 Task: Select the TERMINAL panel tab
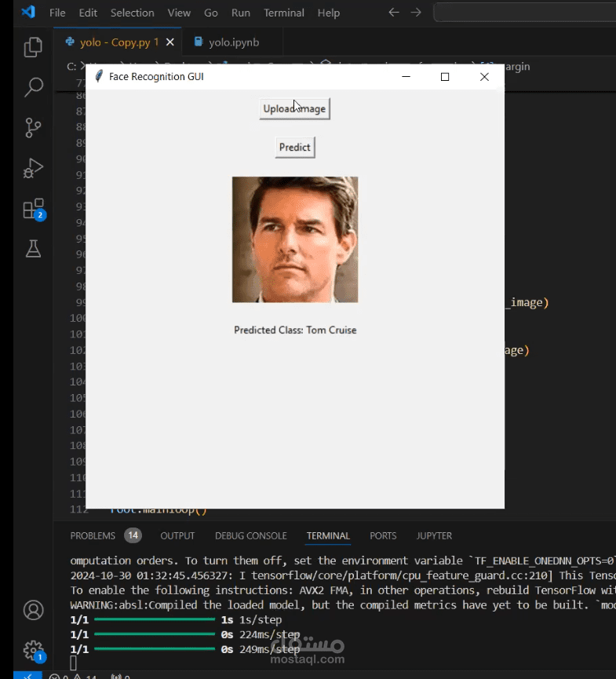tap(328, 535)
